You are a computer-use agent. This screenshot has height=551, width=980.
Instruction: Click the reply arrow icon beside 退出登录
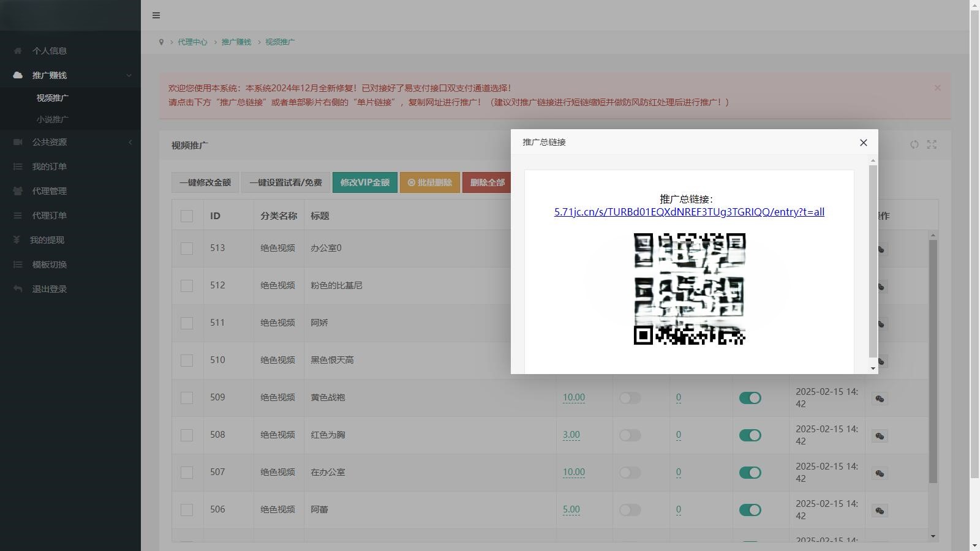(x=18, y=289)
